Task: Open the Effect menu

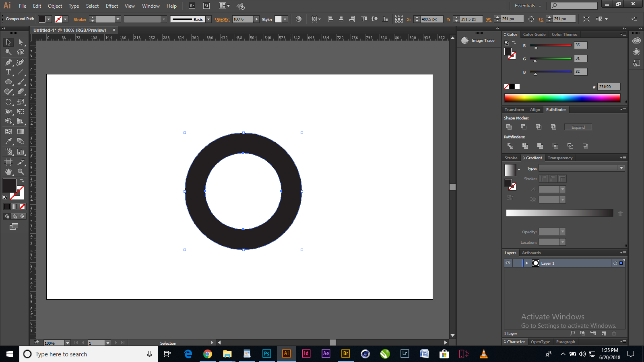Action: (x=112, y=6)
